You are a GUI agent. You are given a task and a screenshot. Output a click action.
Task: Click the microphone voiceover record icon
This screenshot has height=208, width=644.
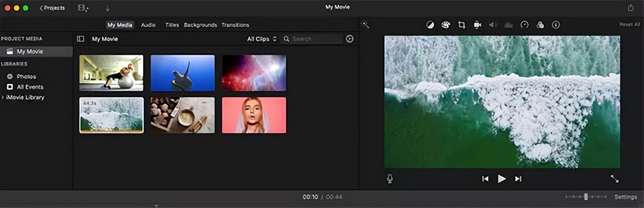(x=390, y=179)
